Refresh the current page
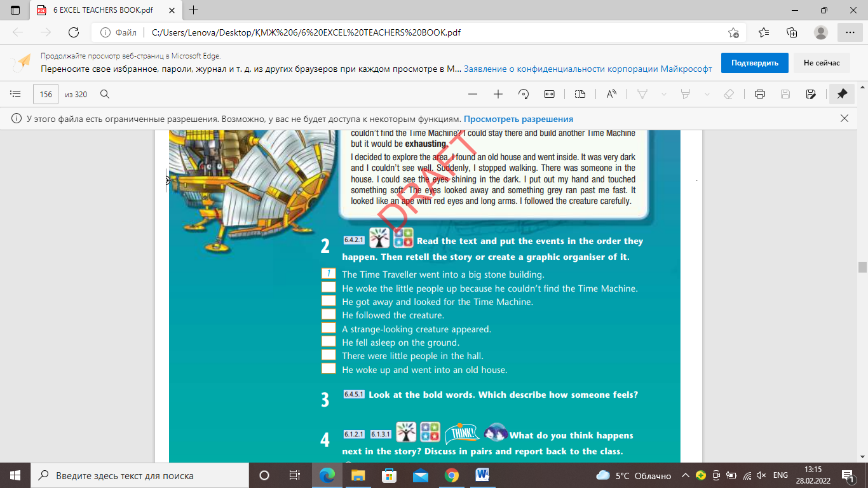The height and width of the screenshot is (488, 868). click(74, 32)
